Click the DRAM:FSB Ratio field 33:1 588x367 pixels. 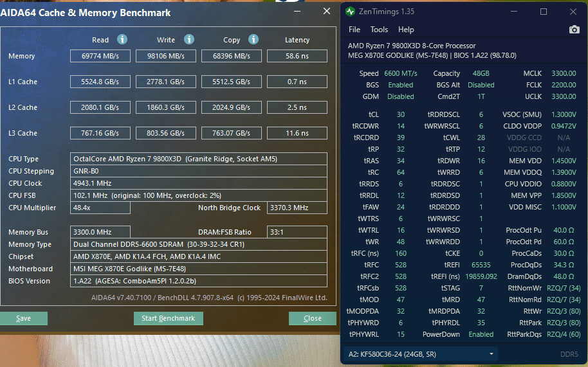coord(297,232)
